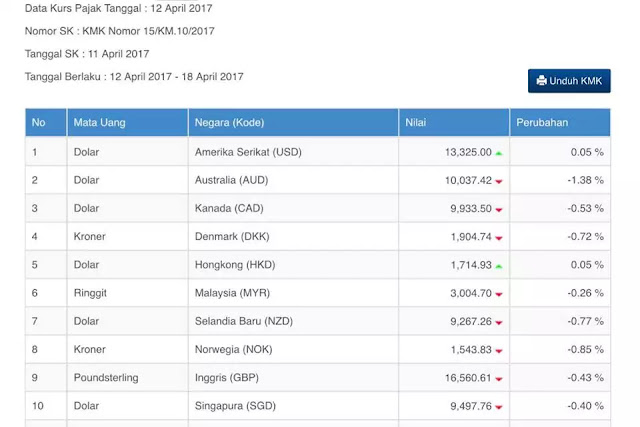Viewport: 640px width, 427px height.
Task: Click the red down arrow beside 9,933.50
Action: [x=499, y=209]
